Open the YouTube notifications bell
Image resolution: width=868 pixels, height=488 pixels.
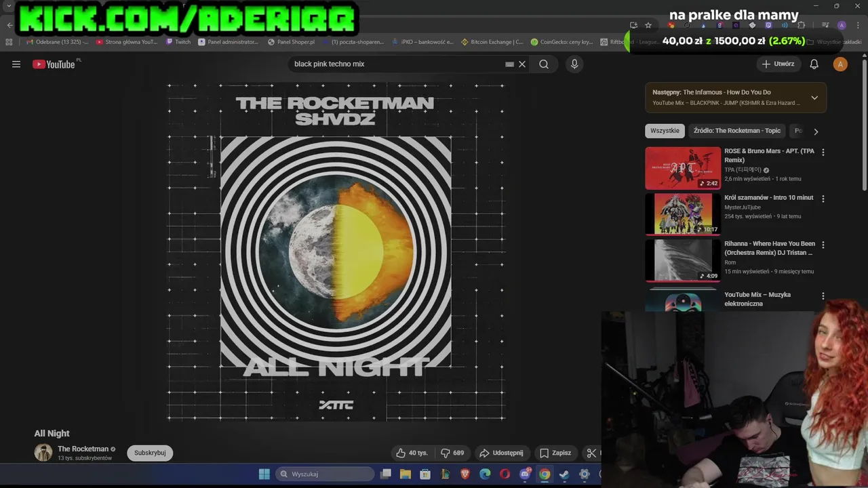point(814,64)
